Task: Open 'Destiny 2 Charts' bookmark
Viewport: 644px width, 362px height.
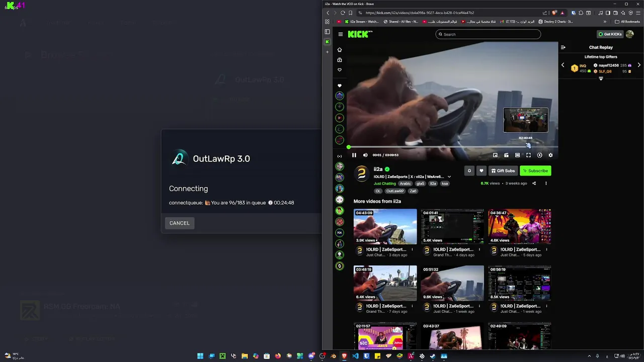Action: 555,22
